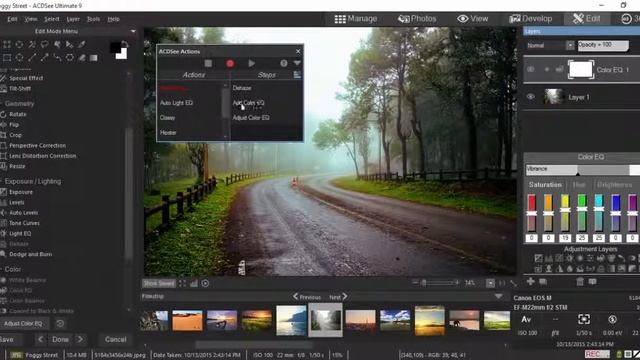Open the Select menu
Screen dimensions: 640x360
pyautogui.click(x=52, y=19)
